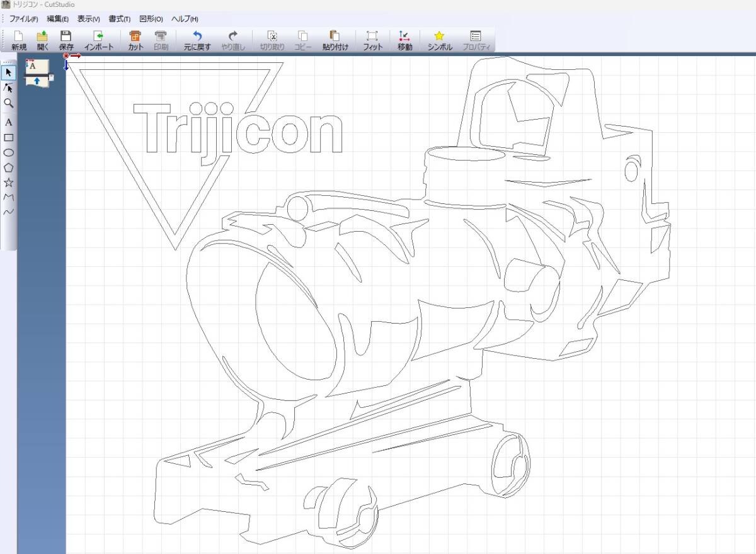Click the やり直し (Redo) toolbar icon
Screen dimensions: 756x554
click(x=233, y=40)
